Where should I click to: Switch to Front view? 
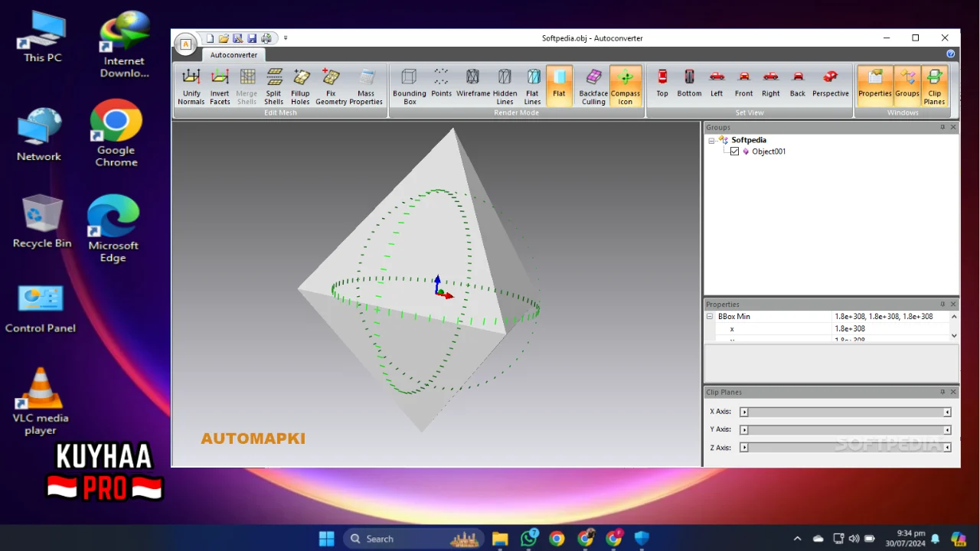[x=743, y=83]
